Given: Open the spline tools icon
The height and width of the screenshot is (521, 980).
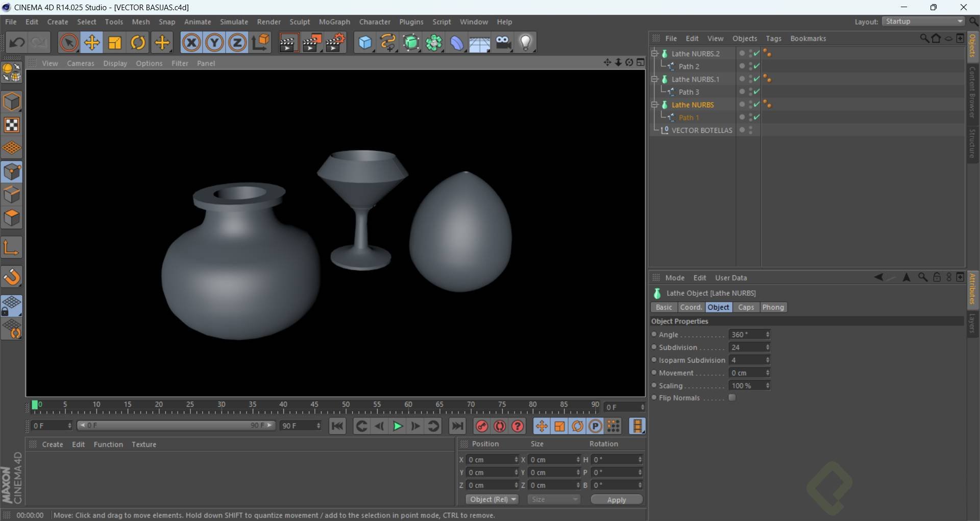Looking at the screenshot, I should (x=388, y=43).
